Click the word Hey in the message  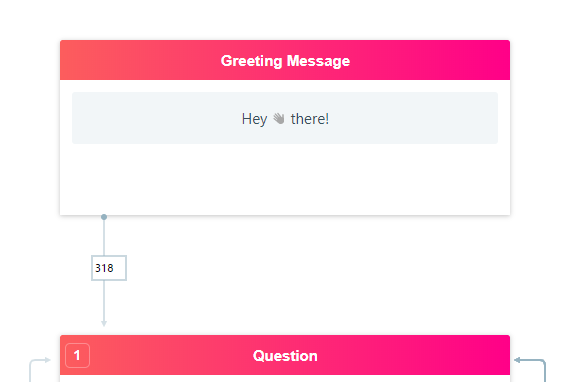pyautogui.click(x=254, y=119)
